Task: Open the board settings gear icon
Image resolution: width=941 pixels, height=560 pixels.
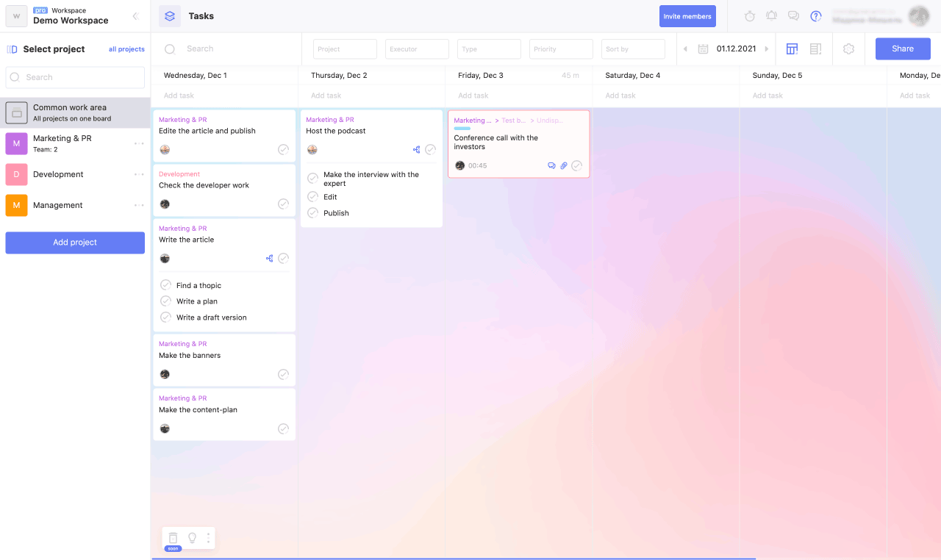Action: 848,49
